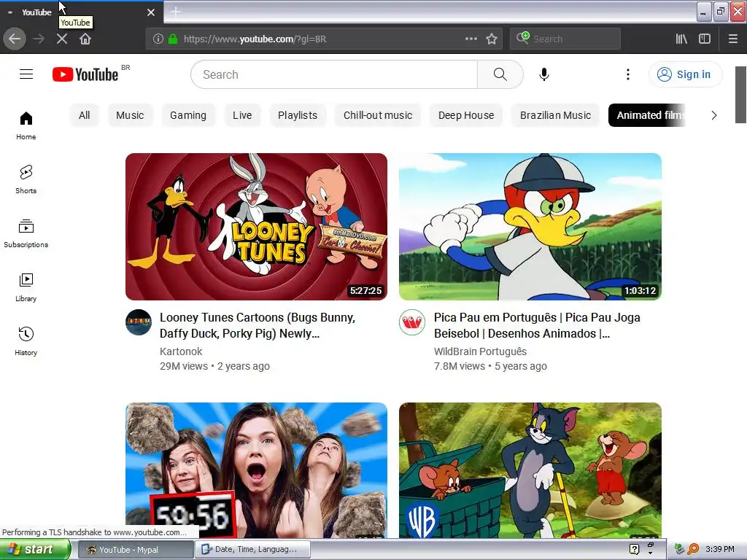Select the All filter chip

coord(85,115)
